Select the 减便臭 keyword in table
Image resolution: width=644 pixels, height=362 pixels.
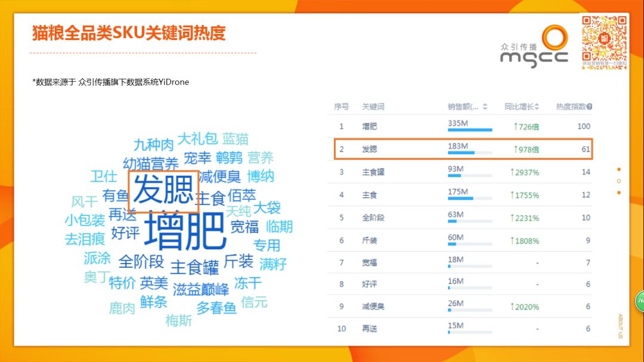(373, 307)
